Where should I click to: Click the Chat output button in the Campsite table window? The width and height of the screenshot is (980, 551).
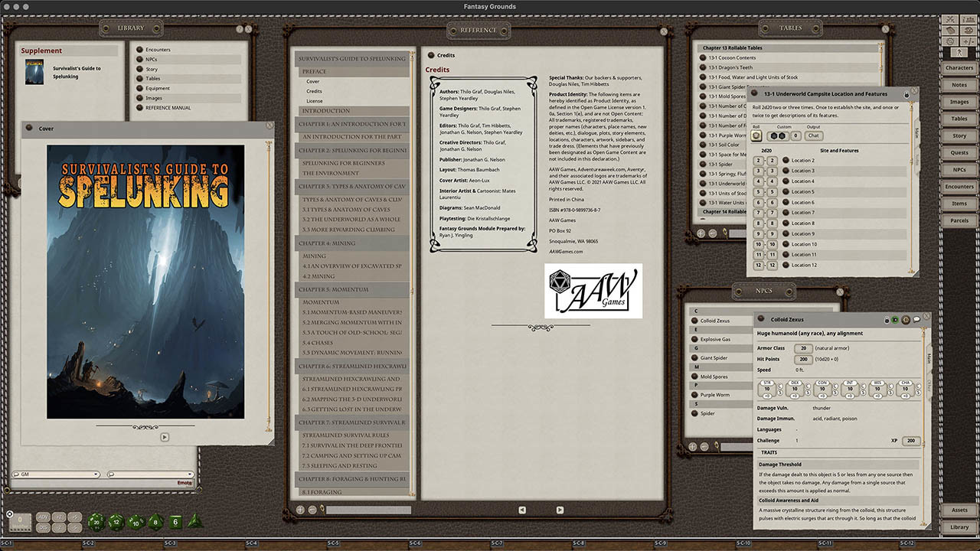click(x=815, y=135)
